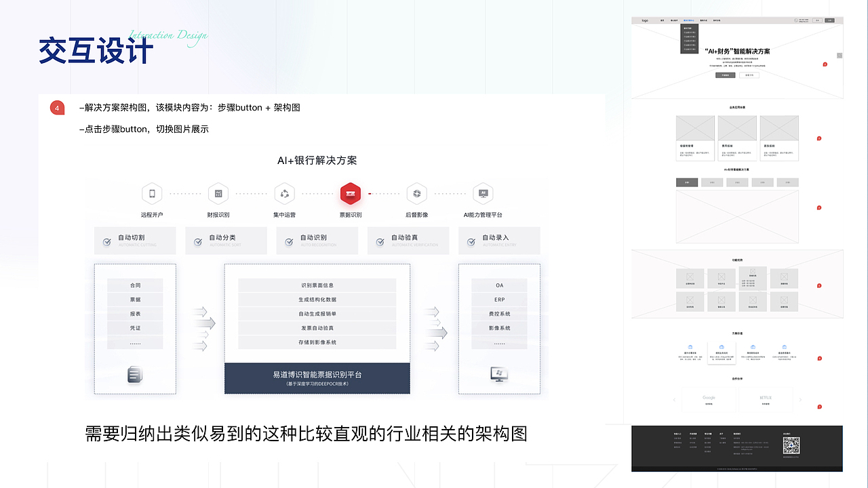Select the red 票据识别 step icon

(x=351, y=193)
